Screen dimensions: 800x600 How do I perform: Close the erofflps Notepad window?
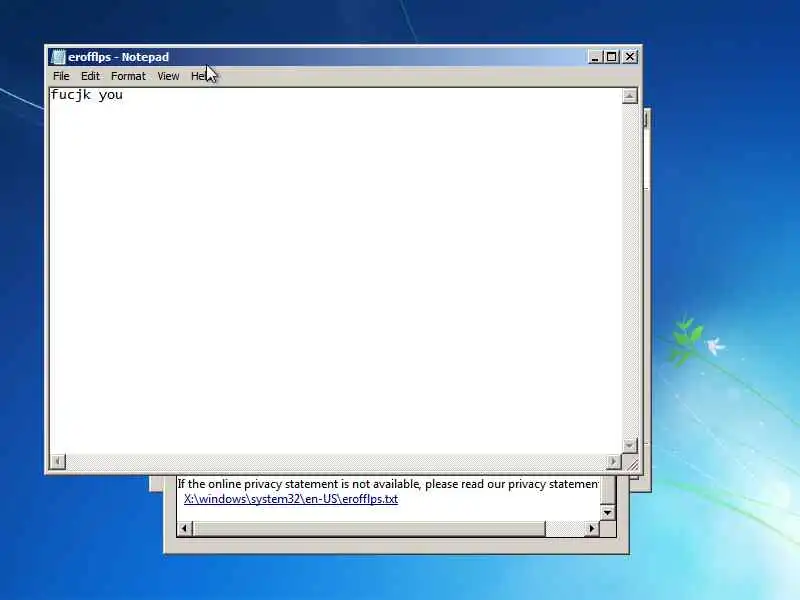pos(630,57)
